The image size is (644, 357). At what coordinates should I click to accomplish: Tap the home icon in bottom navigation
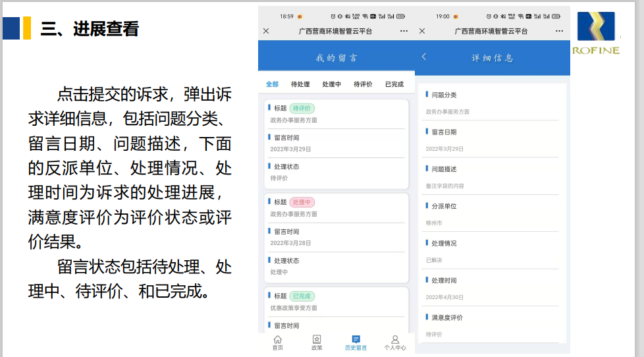(277, 342)
